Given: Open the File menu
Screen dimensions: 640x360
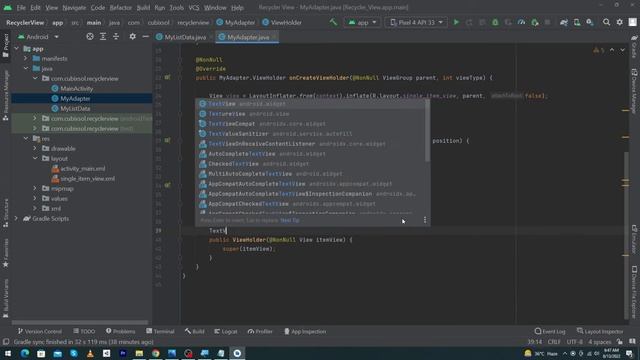Looking at the screenshot, I should coord(21,7).
